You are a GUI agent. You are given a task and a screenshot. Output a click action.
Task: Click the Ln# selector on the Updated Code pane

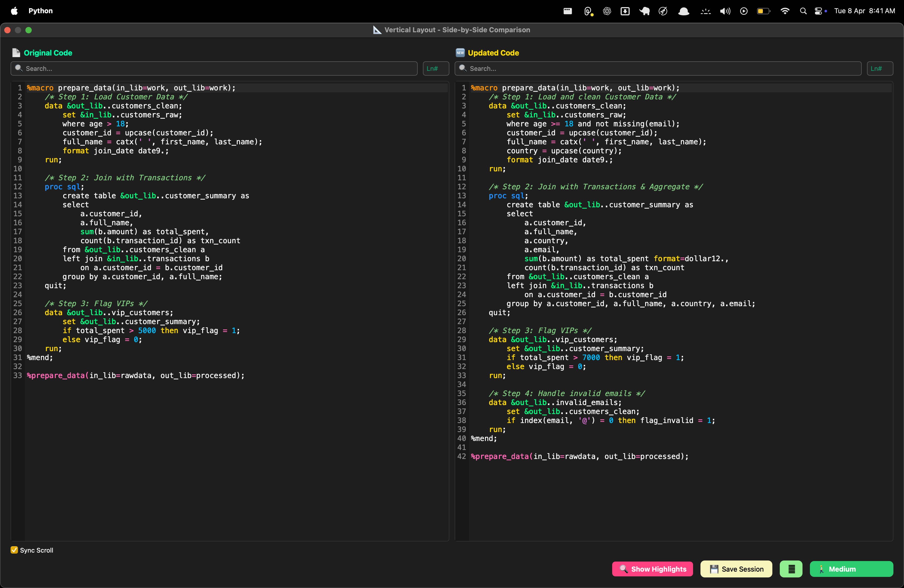tap(880, 68)
